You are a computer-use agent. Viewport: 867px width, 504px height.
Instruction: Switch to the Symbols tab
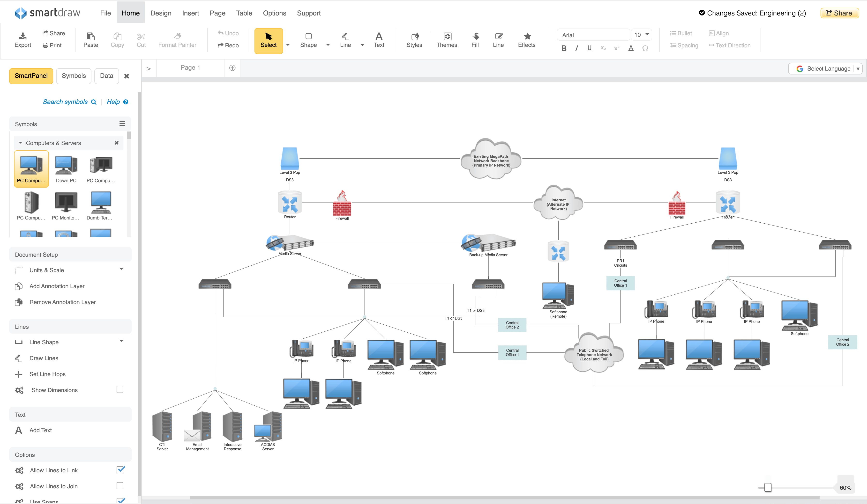tap(74, 76)
